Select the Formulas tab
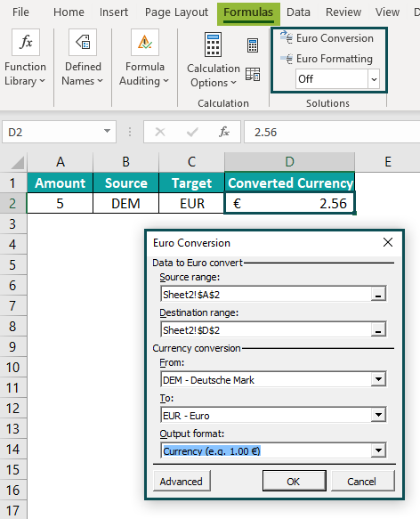Screen dimensions: 420x519 (248, 13)
